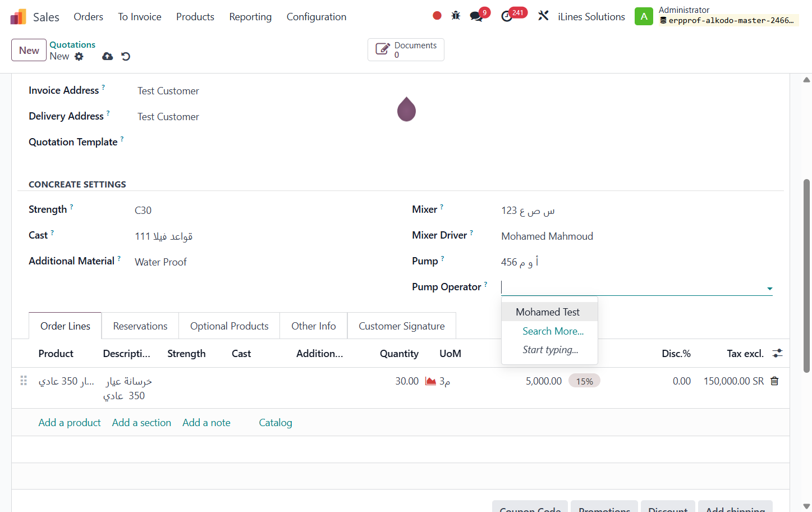Screen dimensions: 812x512
Task: Open the Orders menu
Action: (x=89, y=17)
